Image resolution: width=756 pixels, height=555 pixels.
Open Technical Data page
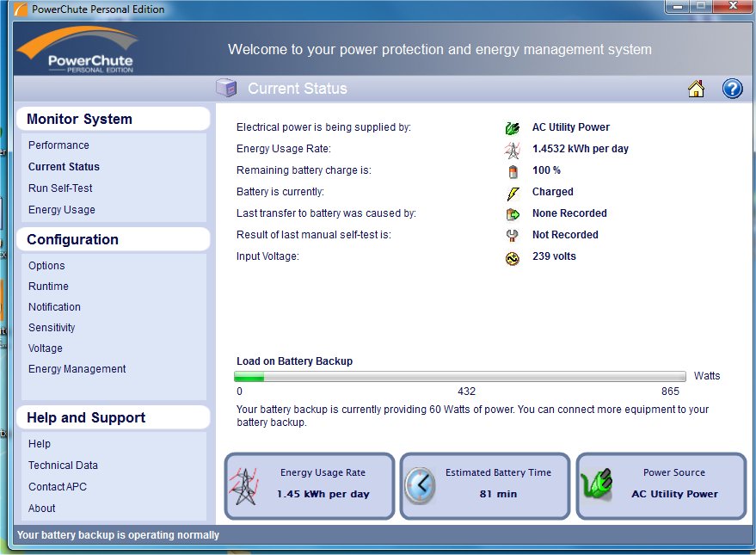pyautogui.click(x=63, y=466)
